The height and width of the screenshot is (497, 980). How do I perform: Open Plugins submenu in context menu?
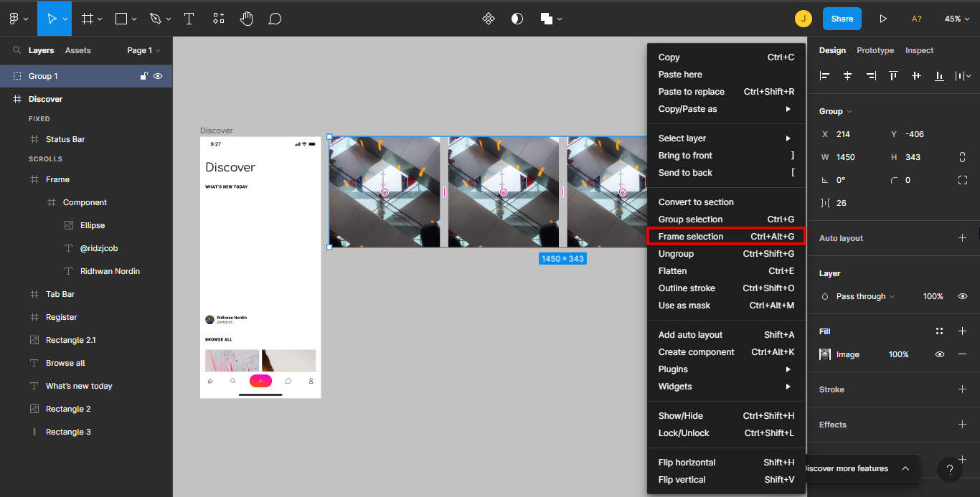[x=726, y=369]
